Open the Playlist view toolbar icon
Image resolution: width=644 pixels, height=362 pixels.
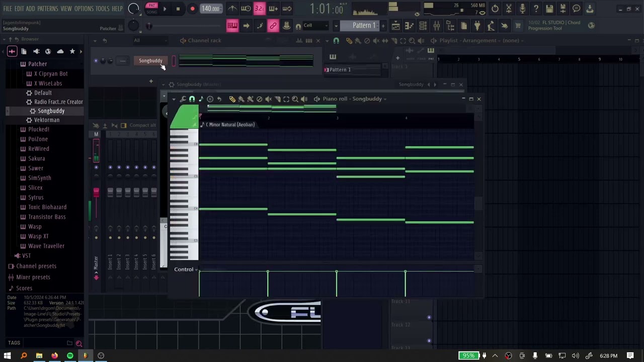click(395, 26)
